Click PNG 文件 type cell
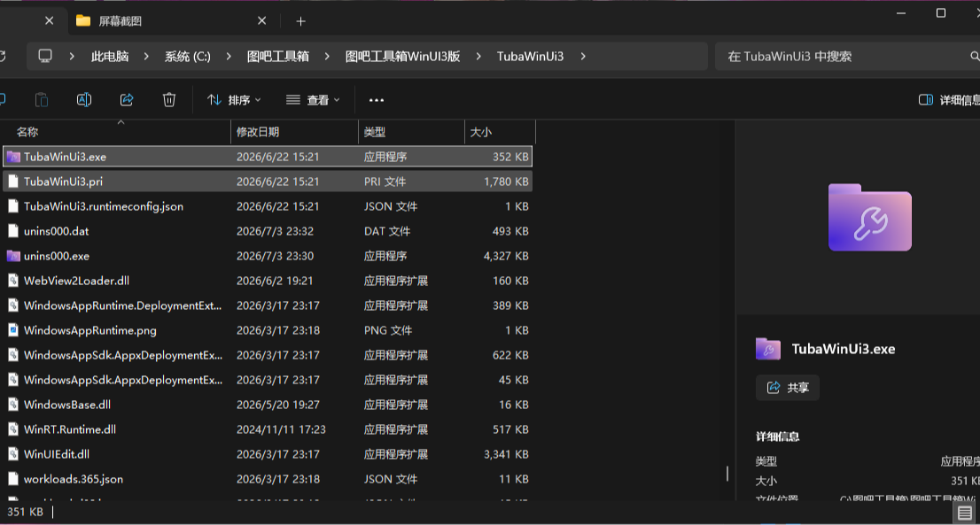Screen dimensions: 980x525 (x=387, y=330)
